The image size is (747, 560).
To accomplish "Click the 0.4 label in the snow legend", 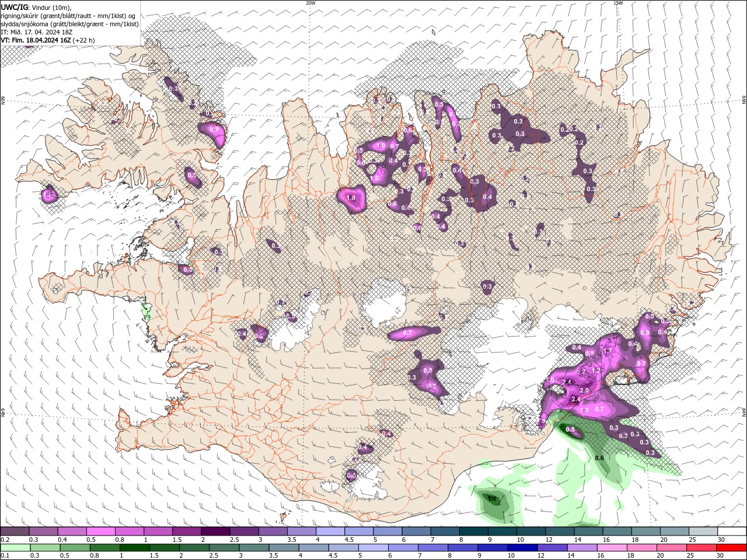I will 62,540.
